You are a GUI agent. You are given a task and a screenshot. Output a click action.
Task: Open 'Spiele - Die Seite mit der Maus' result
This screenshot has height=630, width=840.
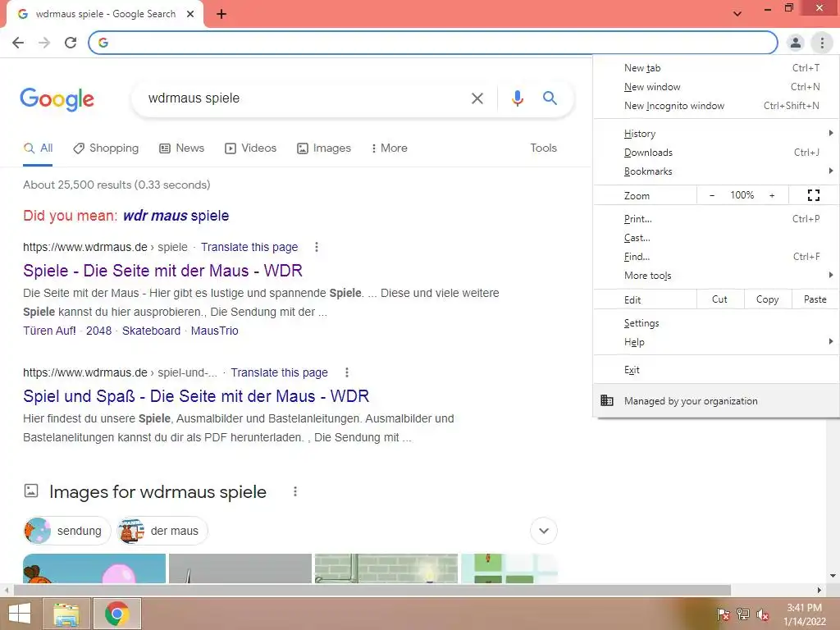point(162,271)
